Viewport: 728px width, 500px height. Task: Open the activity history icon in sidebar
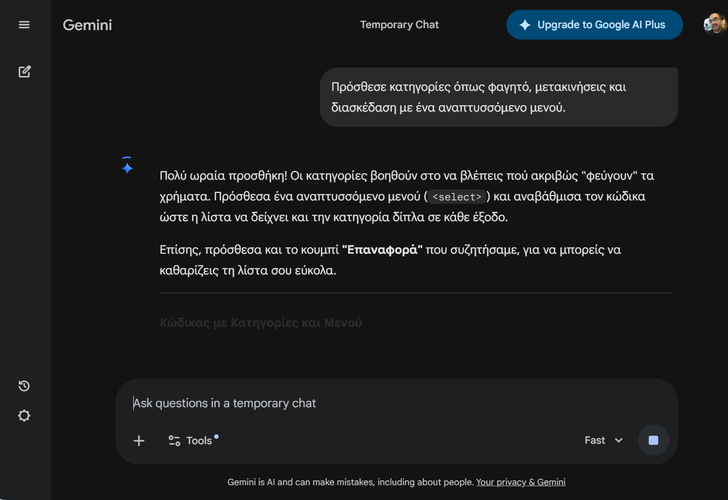[x=24, y=386]
